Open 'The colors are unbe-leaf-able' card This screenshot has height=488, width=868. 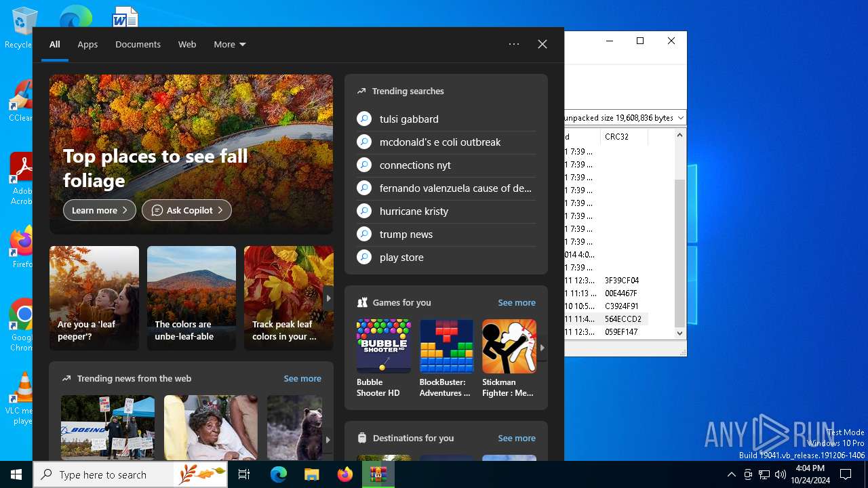tap(191, 298)
